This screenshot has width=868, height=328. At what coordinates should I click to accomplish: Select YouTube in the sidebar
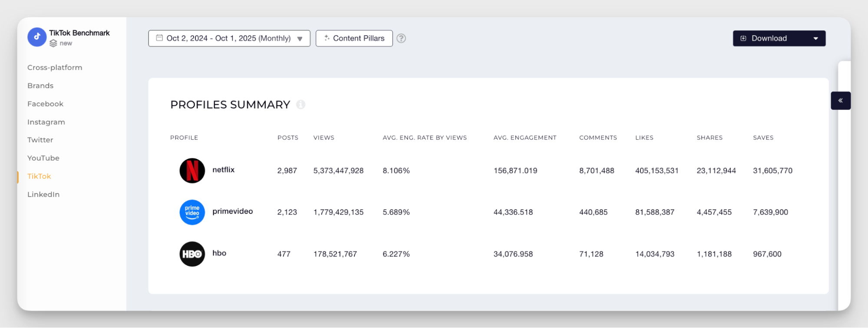point(43,158)
